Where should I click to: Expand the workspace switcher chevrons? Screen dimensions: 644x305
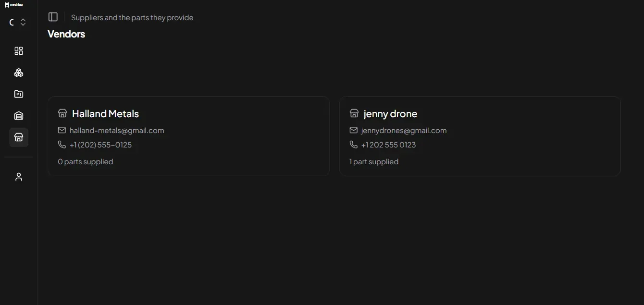23,22
